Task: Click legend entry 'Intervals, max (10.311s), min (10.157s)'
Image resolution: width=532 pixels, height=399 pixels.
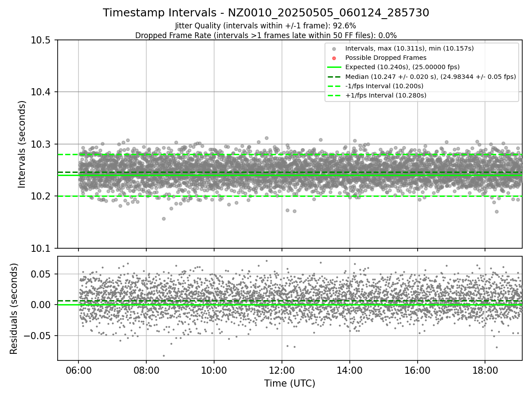Action: tap(410, 48)
